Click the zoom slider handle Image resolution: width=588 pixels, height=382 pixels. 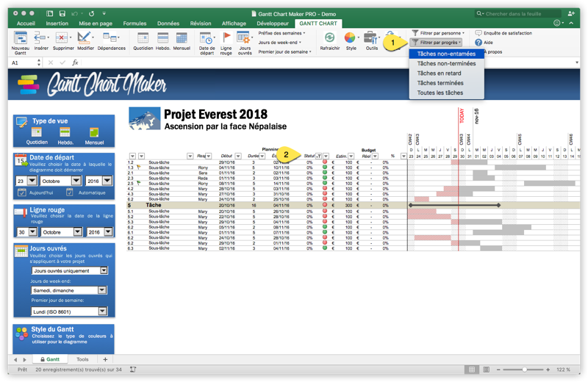pos(524,370)
